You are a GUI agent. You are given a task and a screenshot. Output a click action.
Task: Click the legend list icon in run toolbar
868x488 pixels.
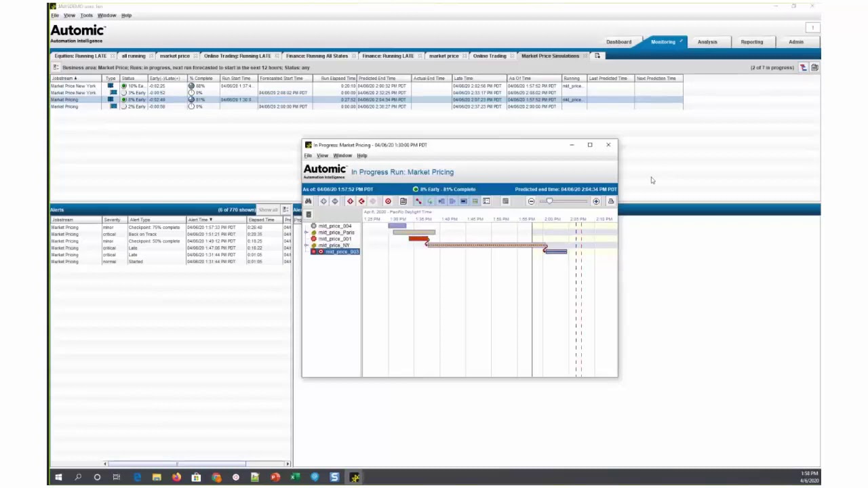tap(486, 201)
